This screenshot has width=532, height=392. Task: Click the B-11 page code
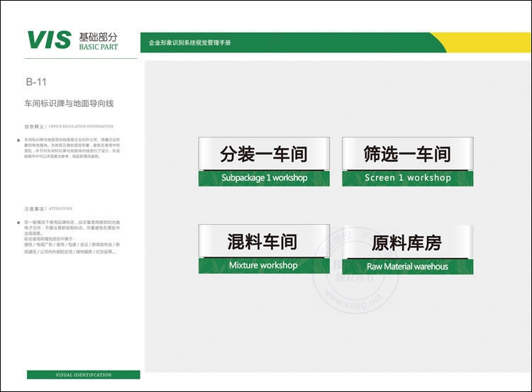(36, 82)
